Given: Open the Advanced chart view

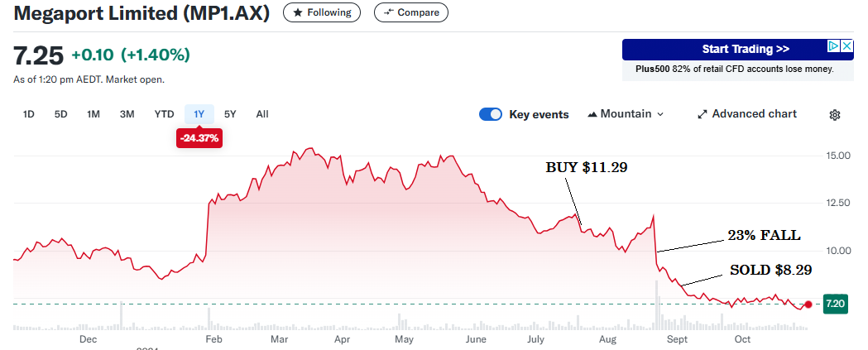Looking at the screenshot, I should pos(746,114).
